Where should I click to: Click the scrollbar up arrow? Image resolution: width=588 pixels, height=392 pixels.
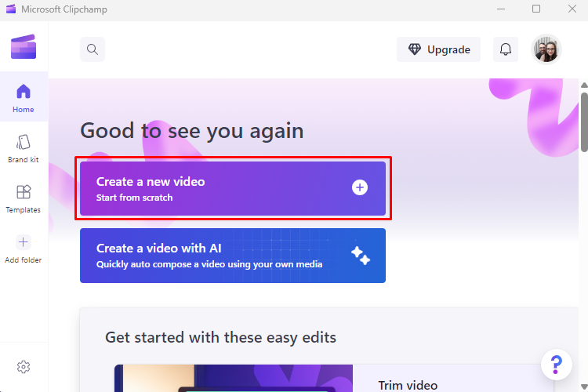584,85
